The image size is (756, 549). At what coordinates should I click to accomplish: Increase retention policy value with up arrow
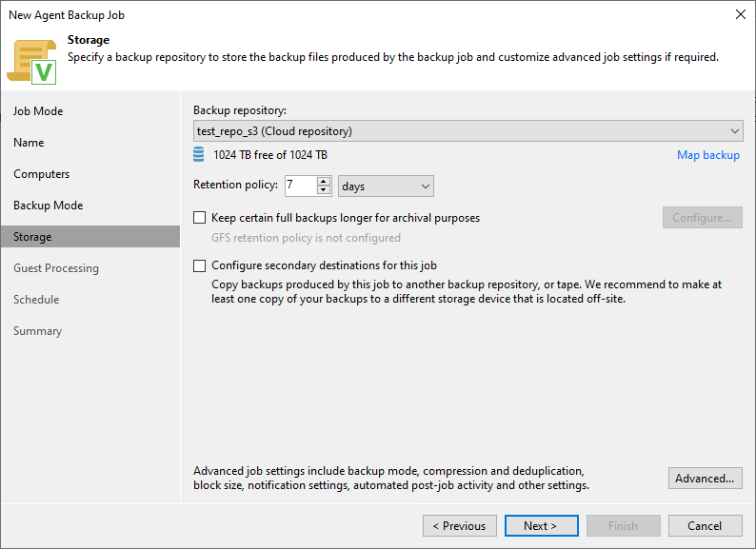point(324,182)
